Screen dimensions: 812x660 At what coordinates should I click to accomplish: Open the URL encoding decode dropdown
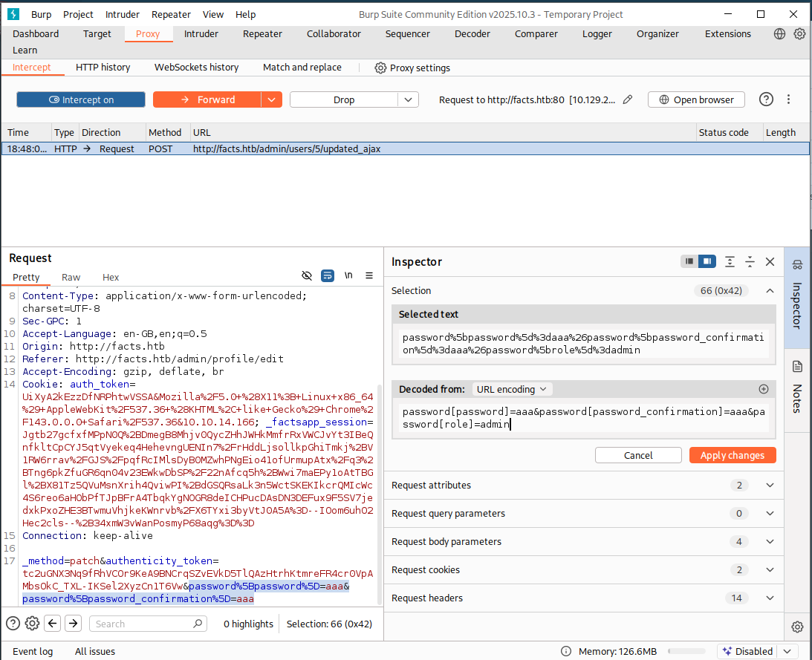[512, 389]
